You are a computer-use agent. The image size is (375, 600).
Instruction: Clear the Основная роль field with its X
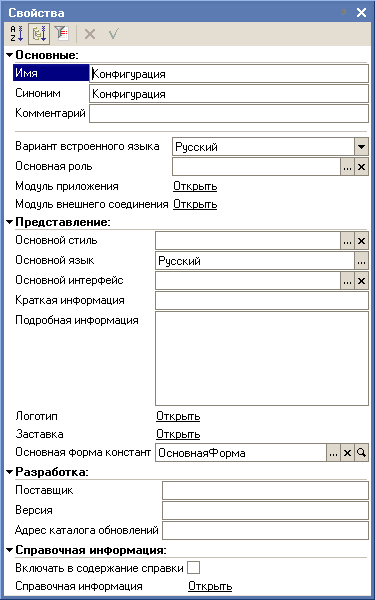pos(361,167)
